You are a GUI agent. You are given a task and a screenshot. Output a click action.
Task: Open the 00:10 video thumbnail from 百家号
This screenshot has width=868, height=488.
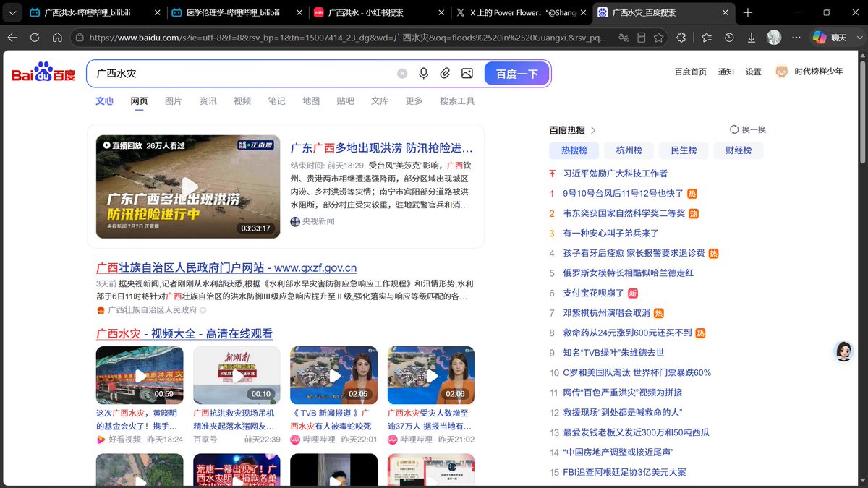click(x=237, y=375)
